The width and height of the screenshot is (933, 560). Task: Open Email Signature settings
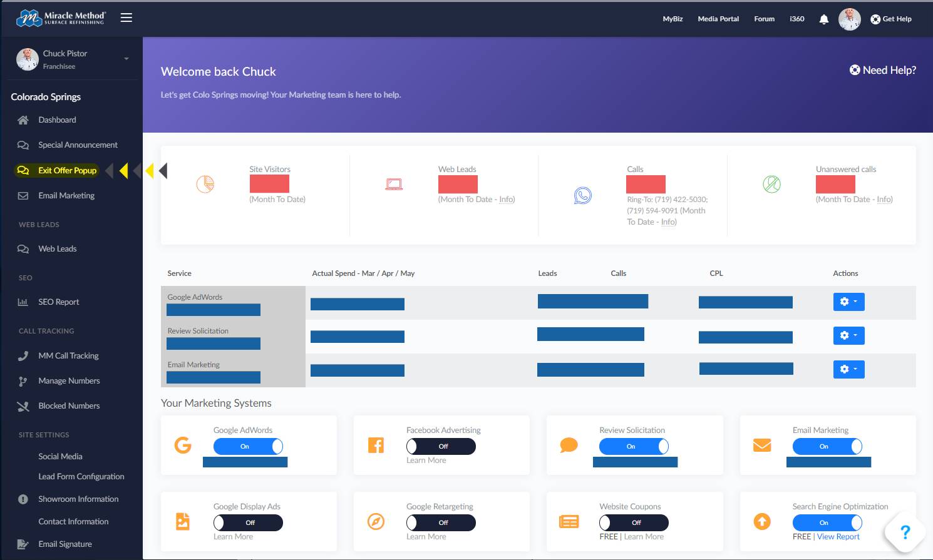point(65,544)
